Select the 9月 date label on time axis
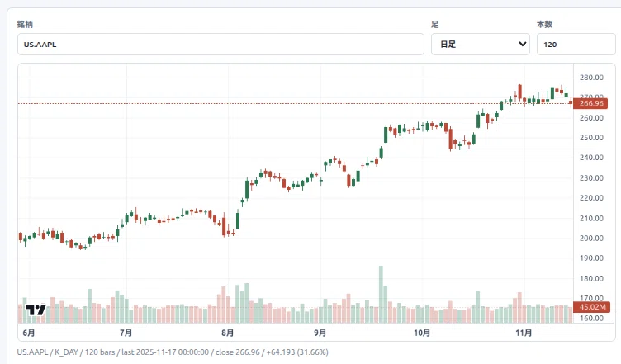The width and height of the screenshot is (621, 364). tap(320, 333)
